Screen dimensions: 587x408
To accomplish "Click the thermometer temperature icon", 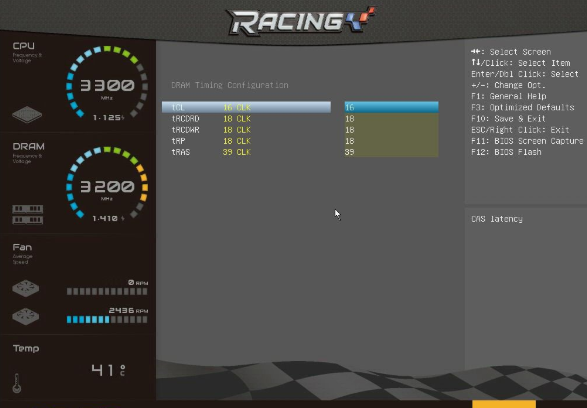I will [x=17, y=383].
